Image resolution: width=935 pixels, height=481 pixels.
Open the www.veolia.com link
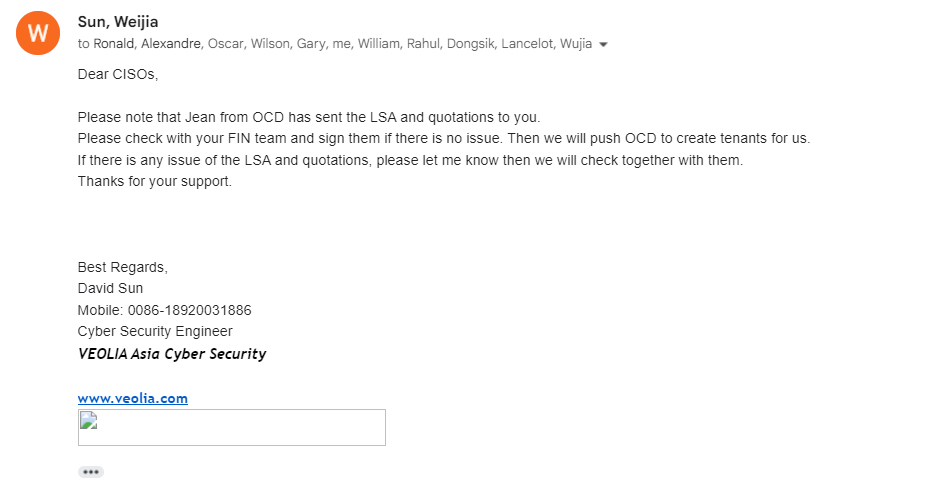pyautogui.click(x=133, y=398)
